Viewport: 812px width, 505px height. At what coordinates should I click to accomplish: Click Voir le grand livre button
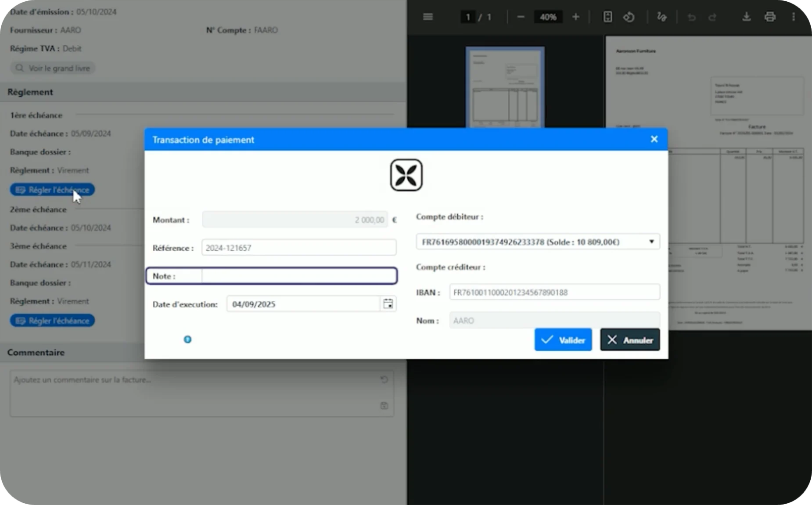coord(53,68)
